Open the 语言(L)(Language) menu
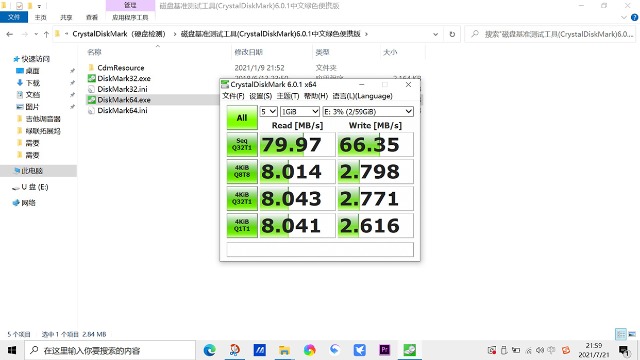 pos(362,96)
